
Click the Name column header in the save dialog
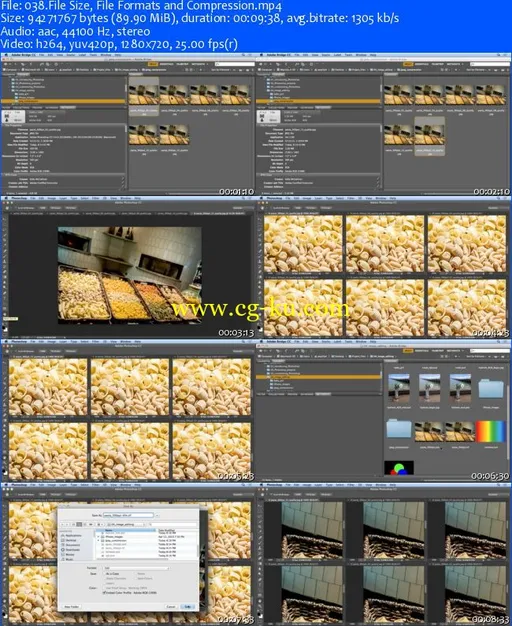tap(125, 530)
